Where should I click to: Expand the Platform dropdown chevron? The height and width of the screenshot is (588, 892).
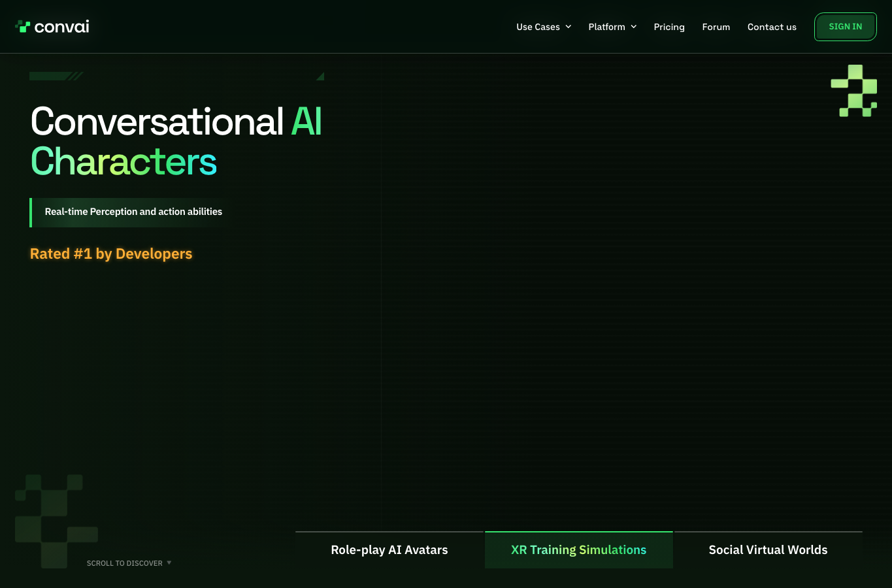coord(634,27)
